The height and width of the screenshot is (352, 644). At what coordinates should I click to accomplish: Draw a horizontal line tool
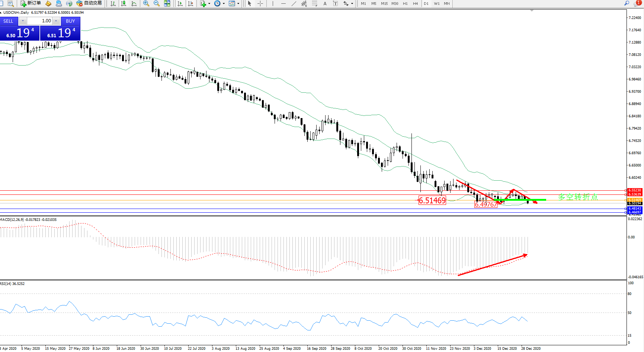[283, 3]
